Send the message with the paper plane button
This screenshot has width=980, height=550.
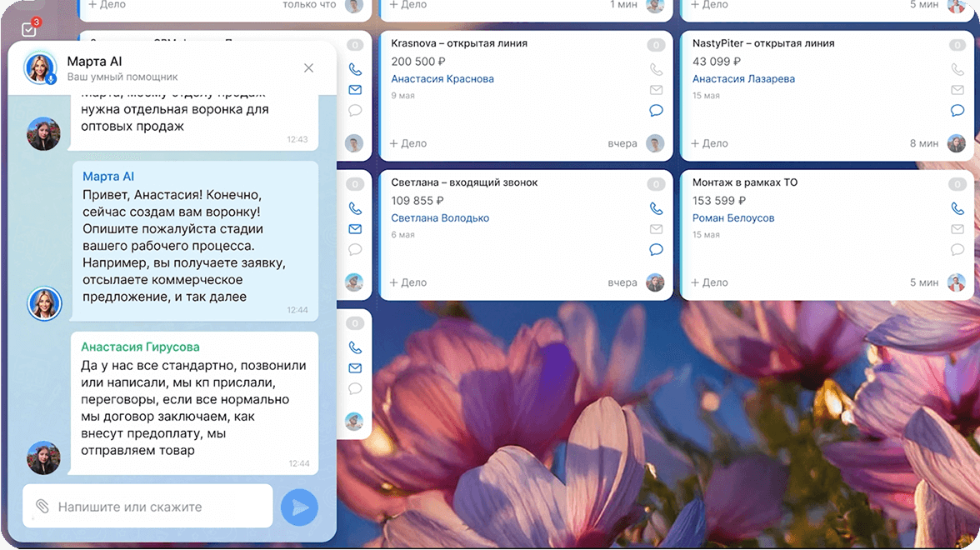299,507
